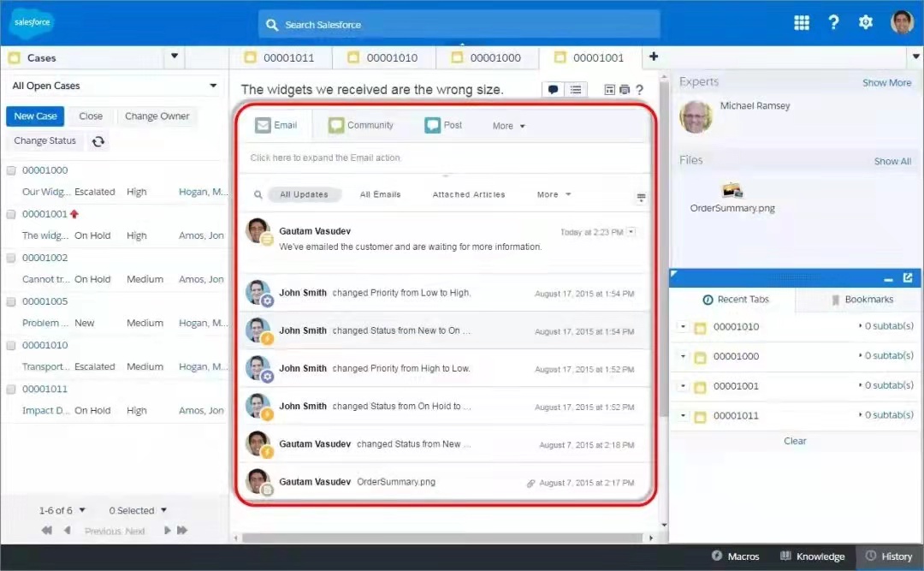Select checkbox for case 00001002
The height and width of the screenshot is (571, 924).
coord(10,258)
